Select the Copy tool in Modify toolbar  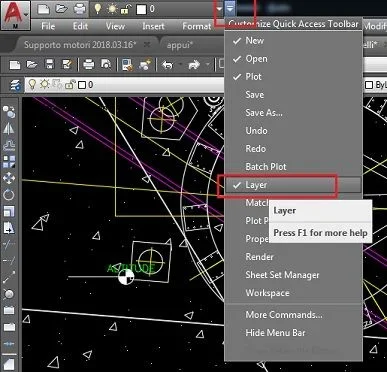tap(9, 112)
